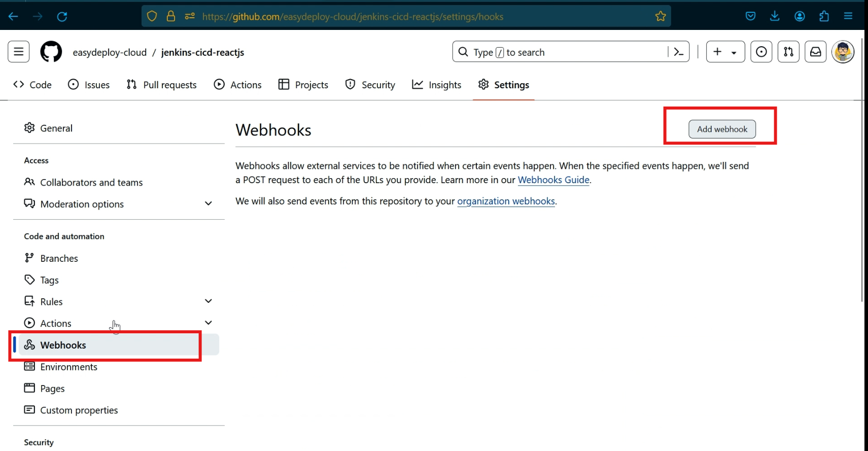Click the user profile avatar

click(x=843, y=52)
